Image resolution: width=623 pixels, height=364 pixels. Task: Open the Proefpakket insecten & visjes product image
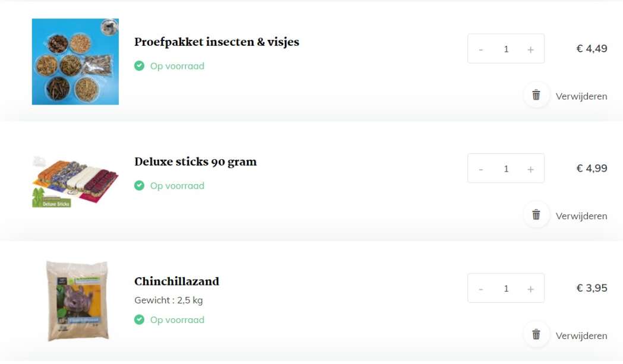pyautogui.click(x=75, y=62)
